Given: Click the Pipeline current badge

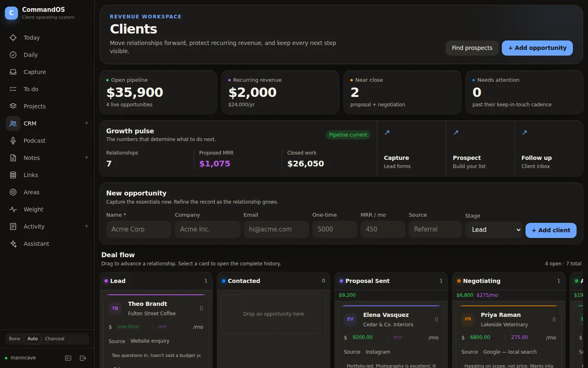Looking at the screenshot, I should point(348,135).
